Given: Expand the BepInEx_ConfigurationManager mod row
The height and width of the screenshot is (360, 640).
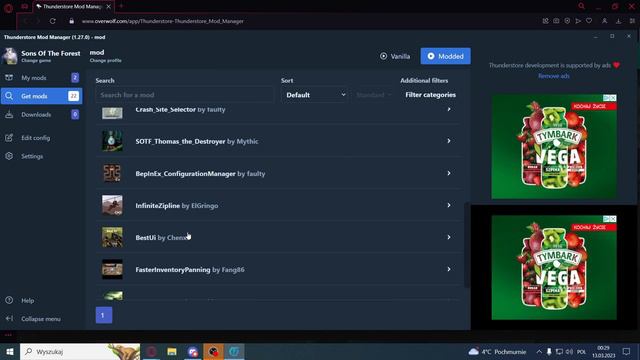Looking at the screenshot, I should (x=279, y=173).
